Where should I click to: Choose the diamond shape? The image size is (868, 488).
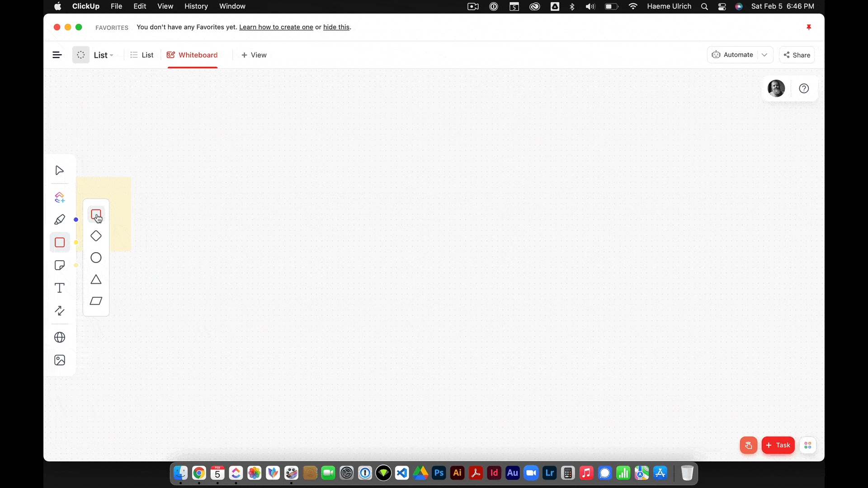[96, 236]
